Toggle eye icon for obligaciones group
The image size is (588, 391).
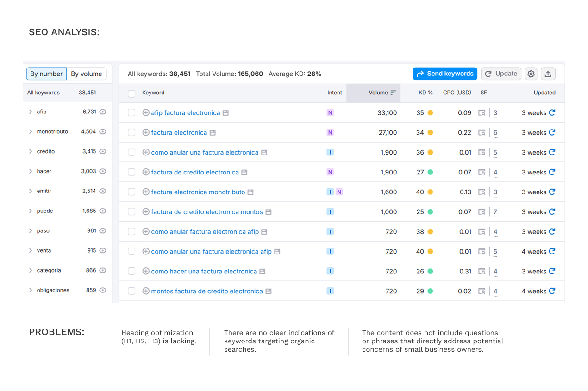pyautogui.click(x=103, y=291)
